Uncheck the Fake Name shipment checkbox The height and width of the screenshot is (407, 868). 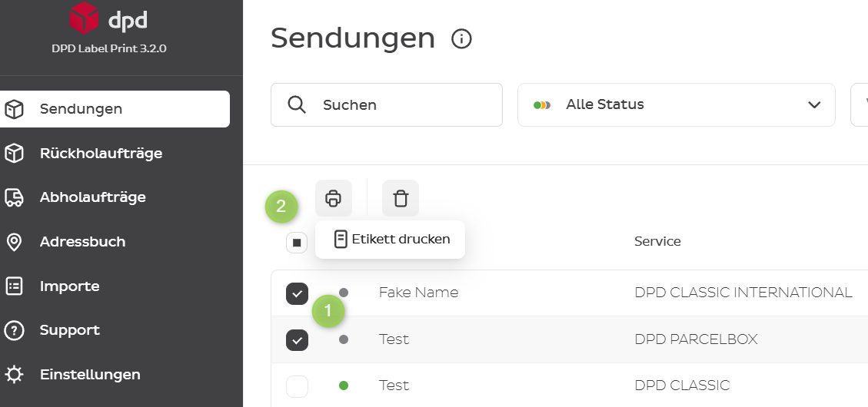coord(298,293)
